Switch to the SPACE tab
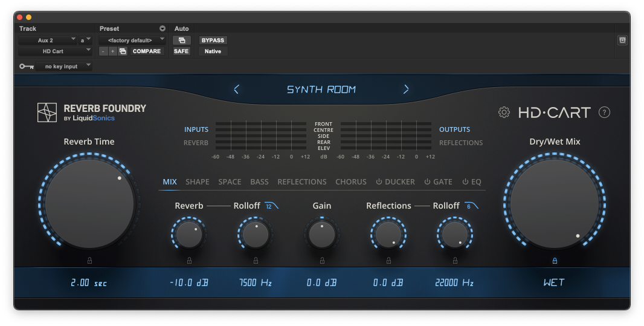 230,181
